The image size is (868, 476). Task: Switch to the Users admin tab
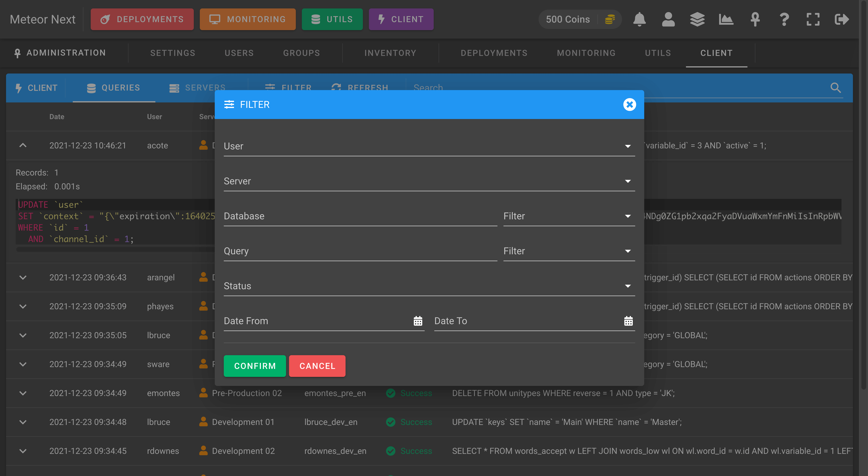tap(239, 53)
